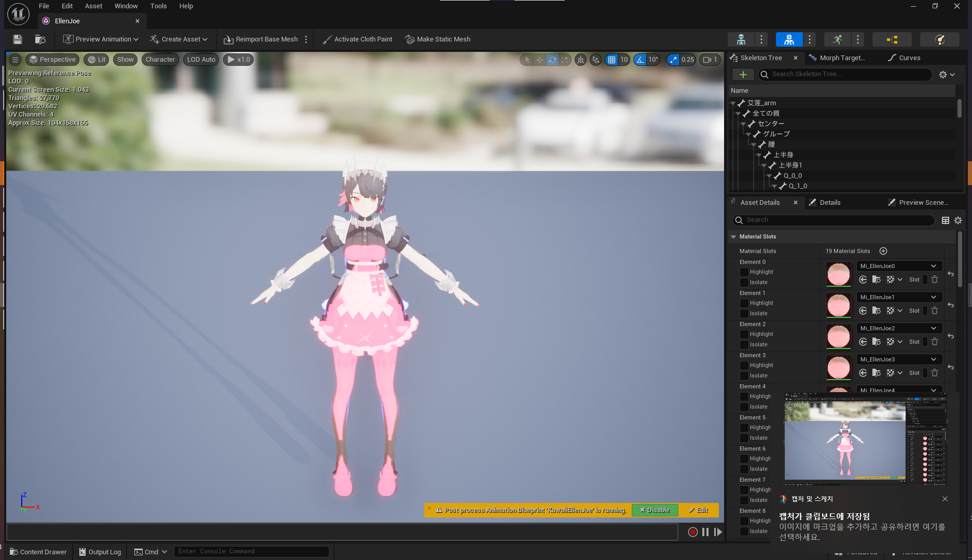Image resolution: width=972 pixels, height=560 pixels.
Task: Open Animation editor mode
Action: click(x=838, y=39)
